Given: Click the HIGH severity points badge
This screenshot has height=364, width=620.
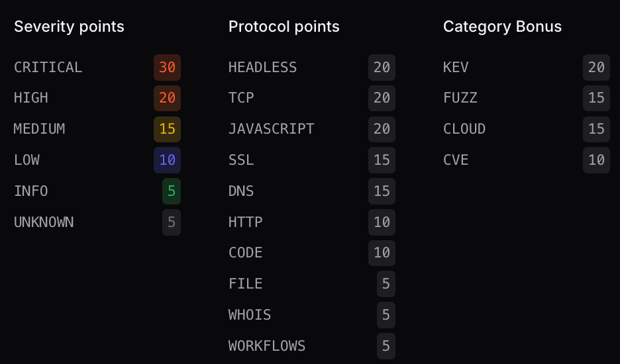Looking at the screenshot, I should [x=167, y=98].
